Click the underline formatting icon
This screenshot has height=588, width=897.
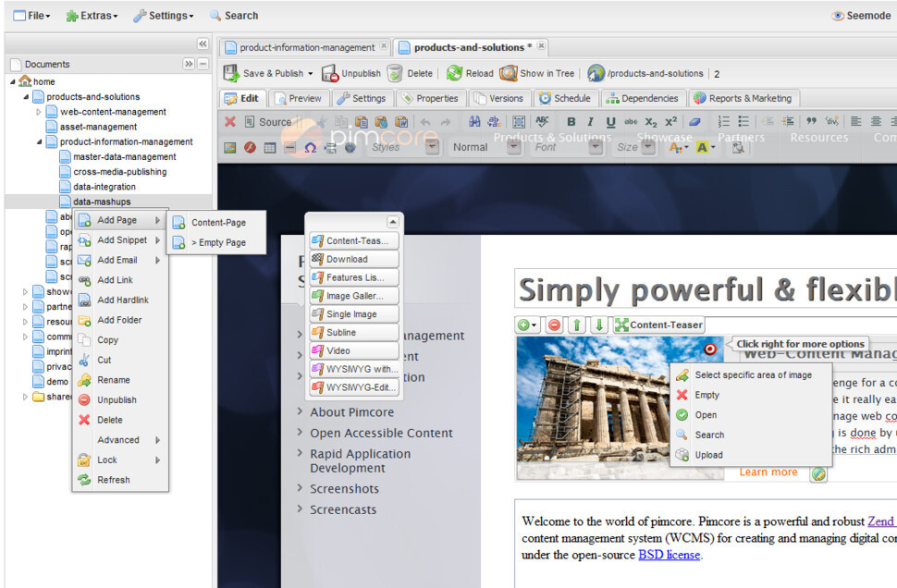(x=610, y=122)
